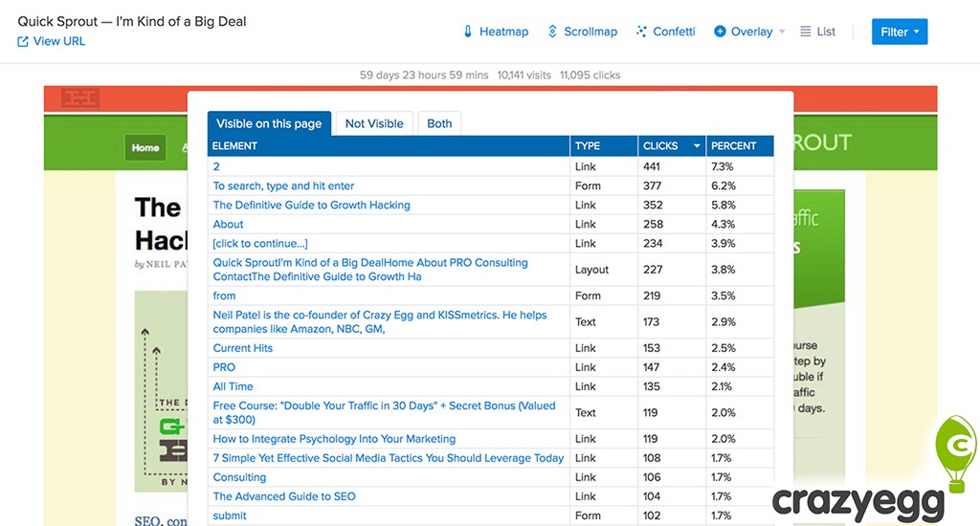Expand the Overlay dropdown arrow
This screenshot has height=526, width=980.
pyautogui.click(x=782, y=32)
